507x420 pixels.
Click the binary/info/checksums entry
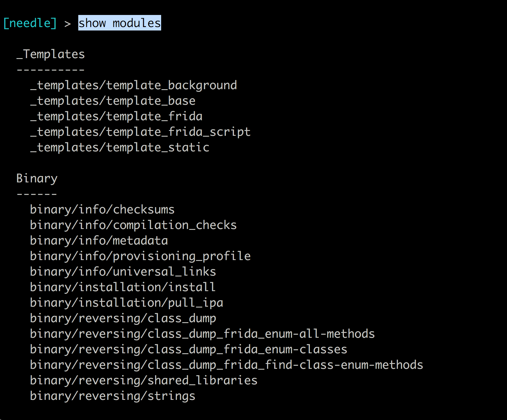[x=102, y=209]
